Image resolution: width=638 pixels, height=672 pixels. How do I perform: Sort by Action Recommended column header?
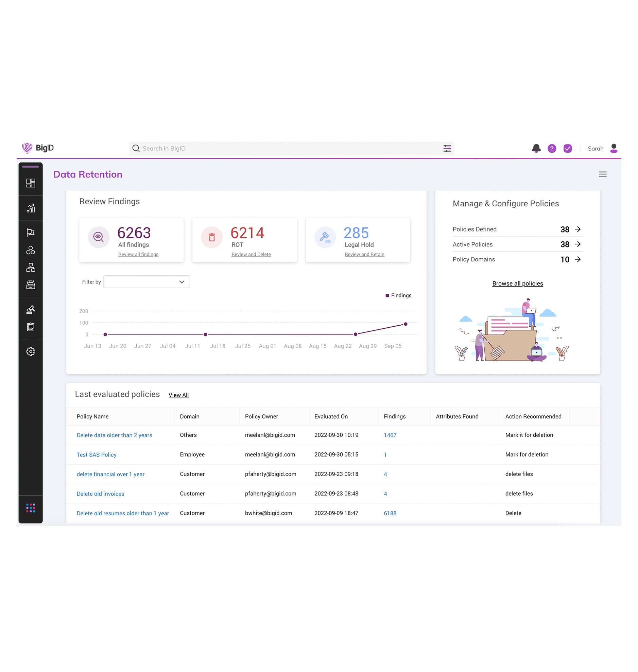[x=533, y=417]
